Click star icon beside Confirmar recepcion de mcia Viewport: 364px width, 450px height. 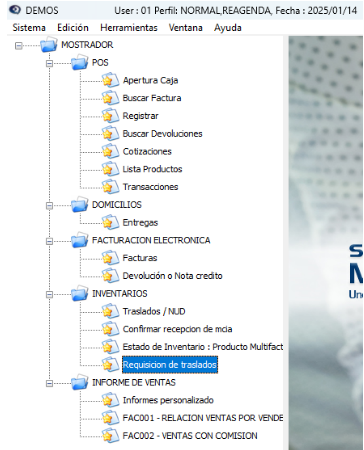[x=110, y=329]
